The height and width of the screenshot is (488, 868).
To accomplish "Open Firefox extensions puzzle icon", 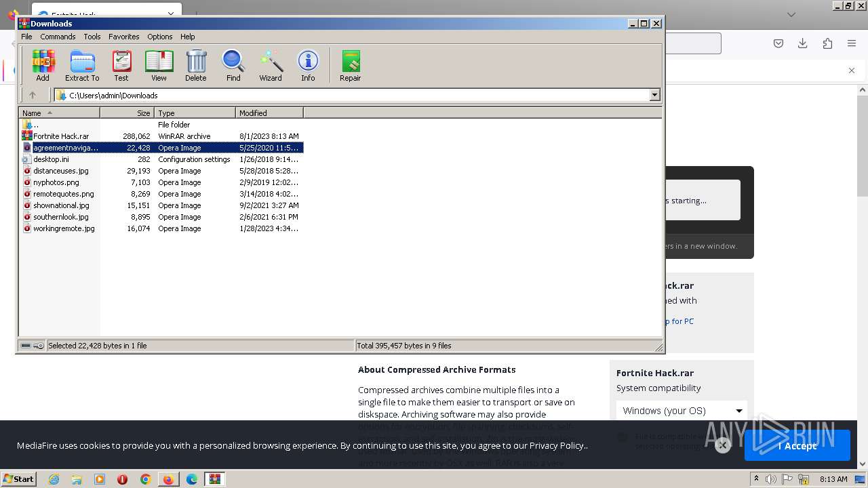I will pyautogui.click(x=827, y=43).
